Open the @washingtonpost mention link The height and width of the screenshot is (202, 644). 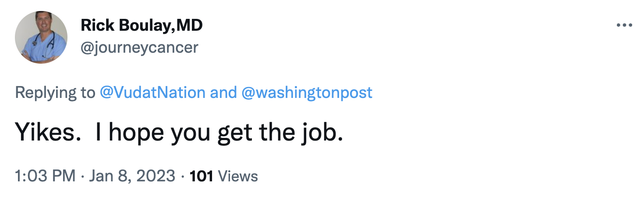(307, 92)
